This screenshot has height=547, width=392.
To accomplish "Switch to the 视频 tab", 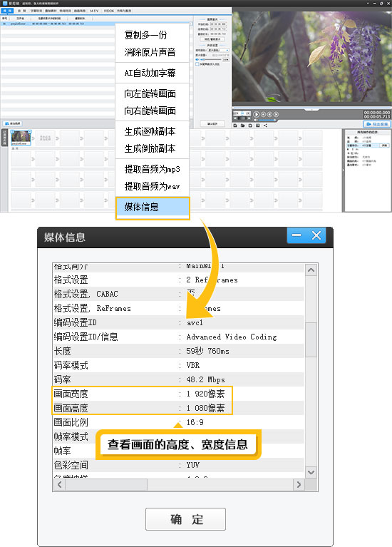I will click(7, 11).
